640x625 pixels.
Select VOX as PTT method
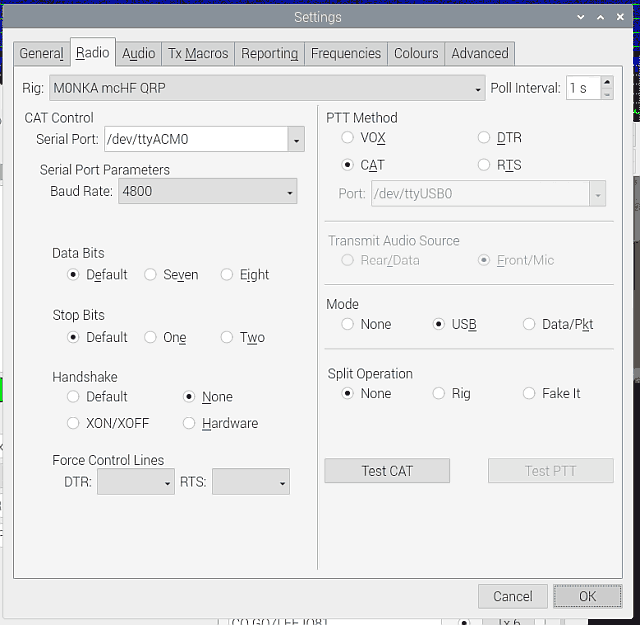point(348,138)
